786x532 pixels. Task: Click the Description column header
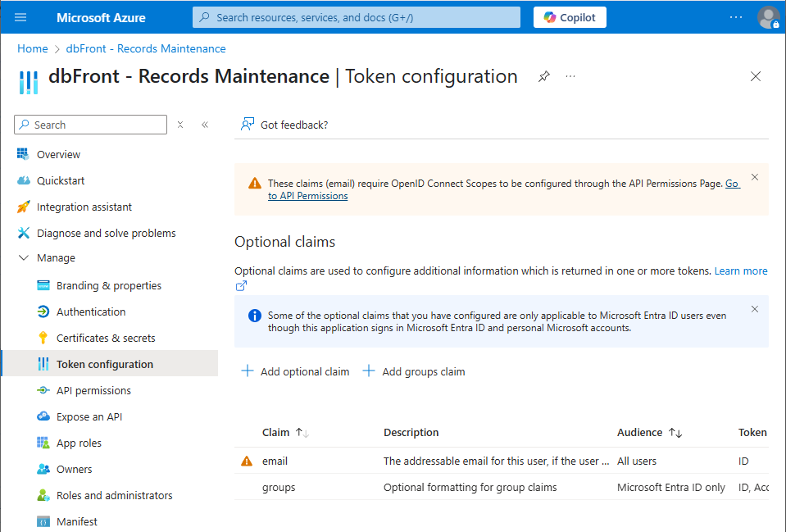411,432
